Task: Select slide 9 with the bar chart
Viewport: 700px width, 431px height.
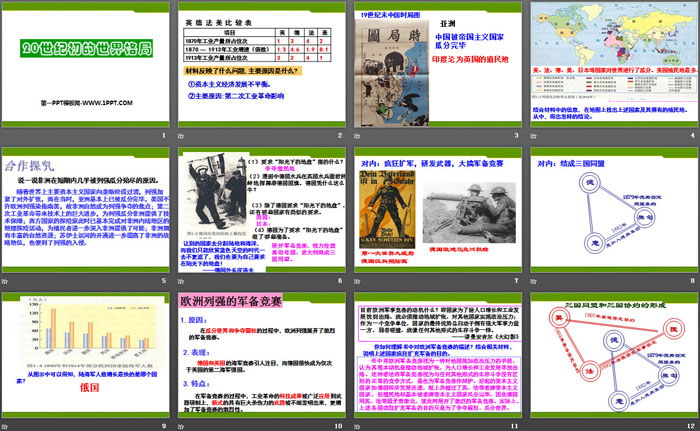Action: [86, 356]
